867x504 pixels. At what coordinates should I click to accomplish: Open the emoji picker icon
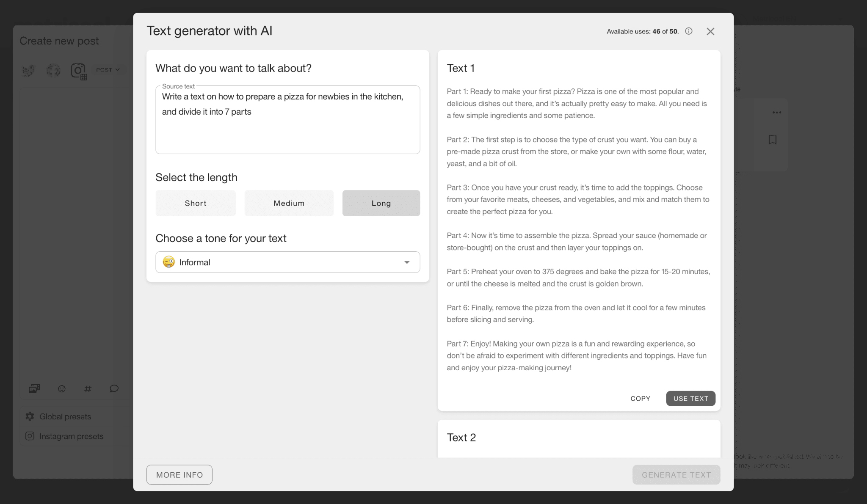(61, 388)
